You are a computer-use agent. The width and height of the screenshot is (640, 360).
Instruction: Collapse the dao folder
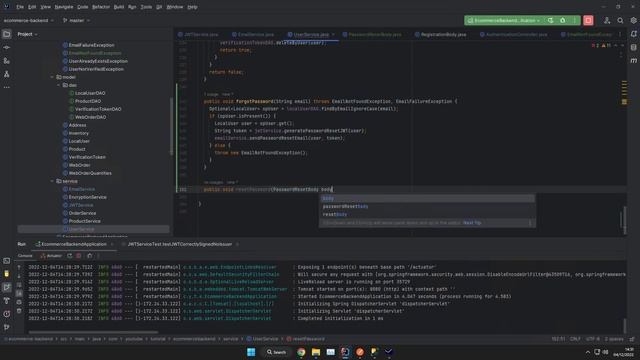[x=59, y=85]
